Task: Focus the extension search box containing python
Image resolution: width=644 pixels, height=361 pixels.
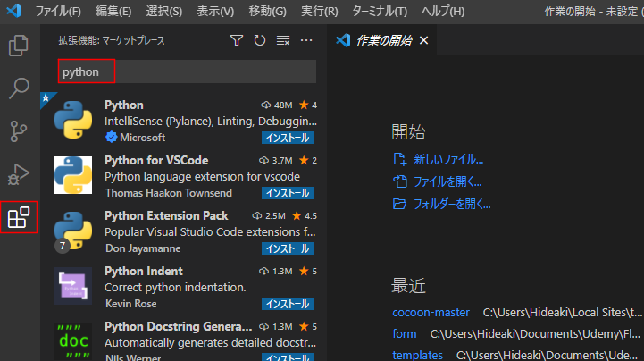Action: 187,71
